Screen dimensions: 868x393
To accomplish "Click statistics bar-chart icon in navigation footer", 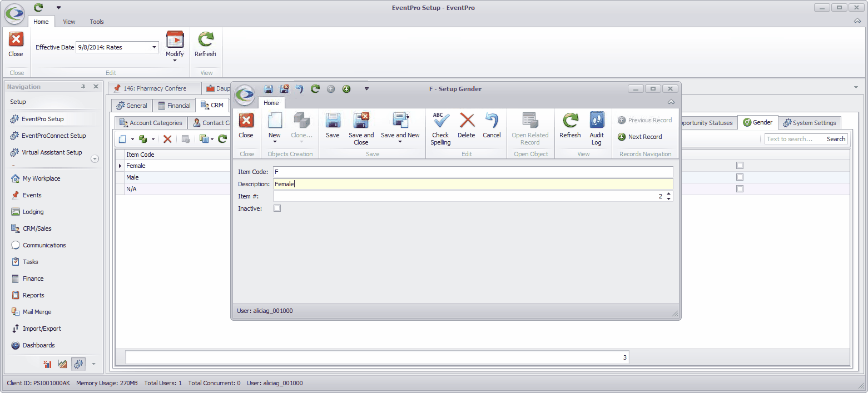I will point(48,364).
